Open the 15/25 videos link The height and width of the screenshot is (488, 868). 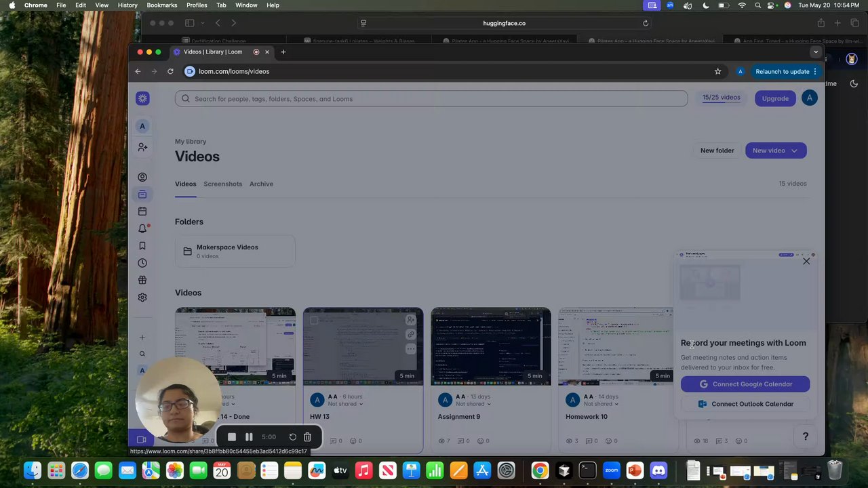[x=721, y=98]
